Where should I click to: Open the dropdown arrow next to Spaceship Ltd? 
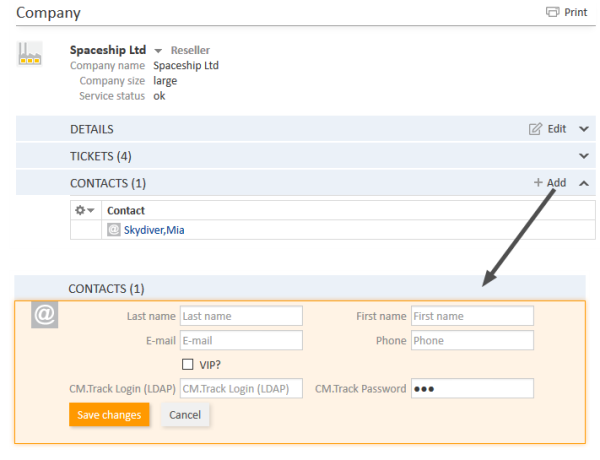click(x=158, y=51)
